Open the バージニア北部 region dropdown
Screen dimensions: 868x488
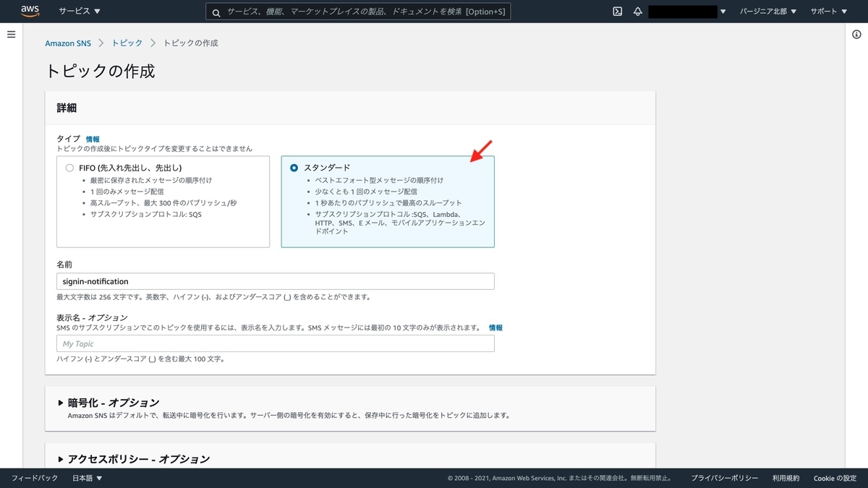(x=767, y=12)
